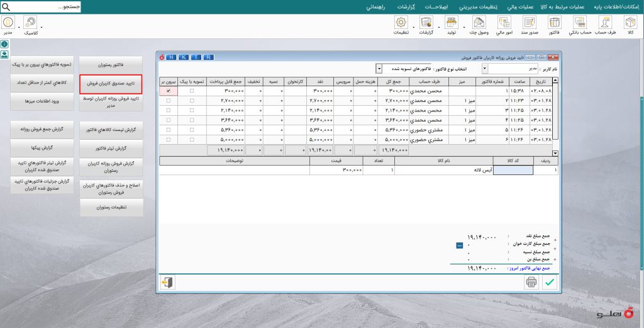Viewport: 644px width, 328px height.
Task: Open the وصول چک cheque collection icon
Action: pos(479,22)
